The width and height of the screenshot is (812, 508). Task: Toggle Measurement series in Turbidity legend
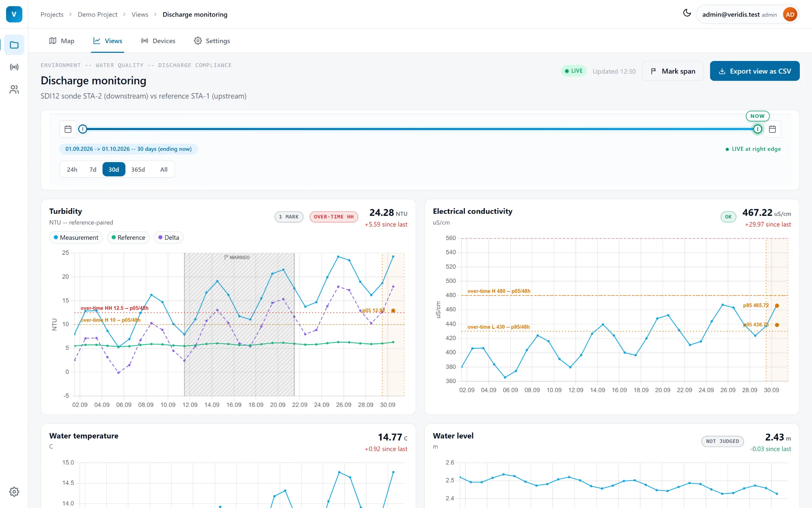(x=76, y=237)
